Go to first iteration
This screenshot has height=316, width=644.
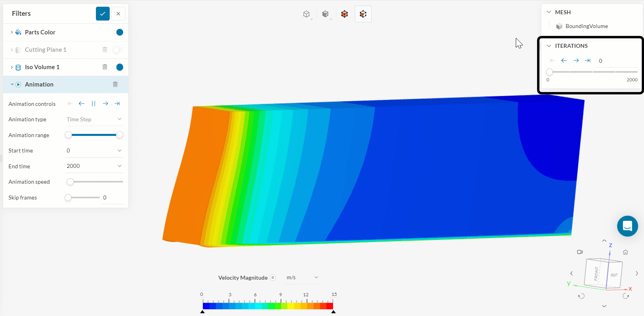pyautogui.click(x=552, y=60)
